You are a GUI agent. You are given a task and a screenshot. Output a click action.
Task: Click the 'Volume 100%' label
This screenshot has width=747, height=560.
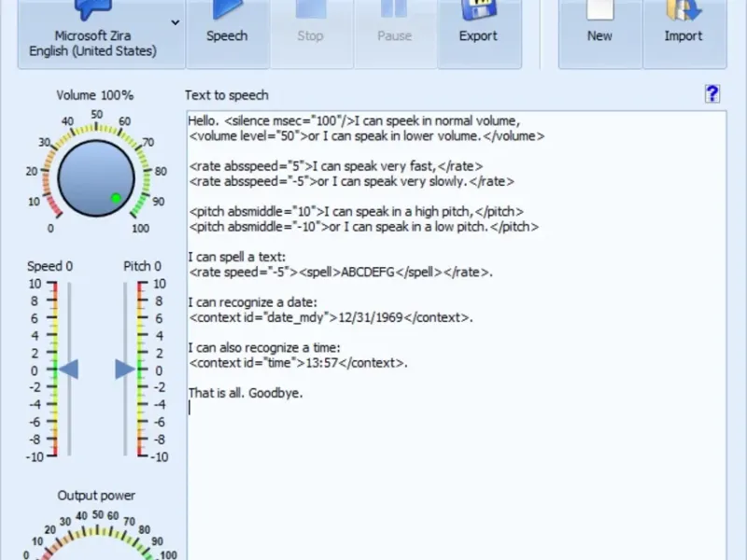(x=95, y=95)
